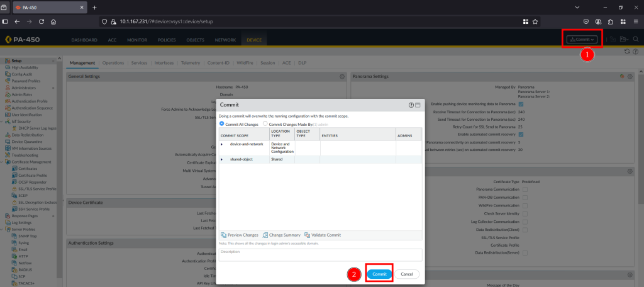644x287 pixels.
Task: Click the Change Summary link
Action: [282, 235]
